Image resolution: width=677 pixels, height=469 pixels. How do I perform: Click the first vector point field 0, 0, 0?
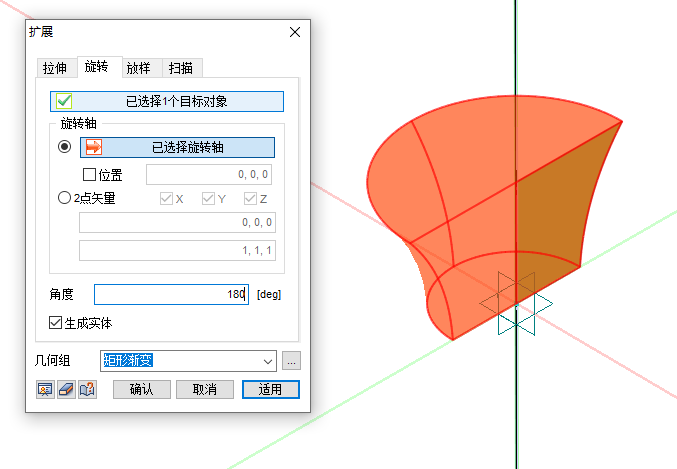[177, 222]
